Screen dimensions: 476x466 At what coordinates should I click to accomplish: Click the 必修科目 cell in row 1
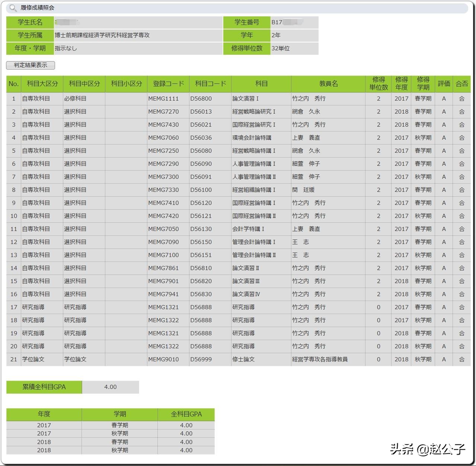75,99
